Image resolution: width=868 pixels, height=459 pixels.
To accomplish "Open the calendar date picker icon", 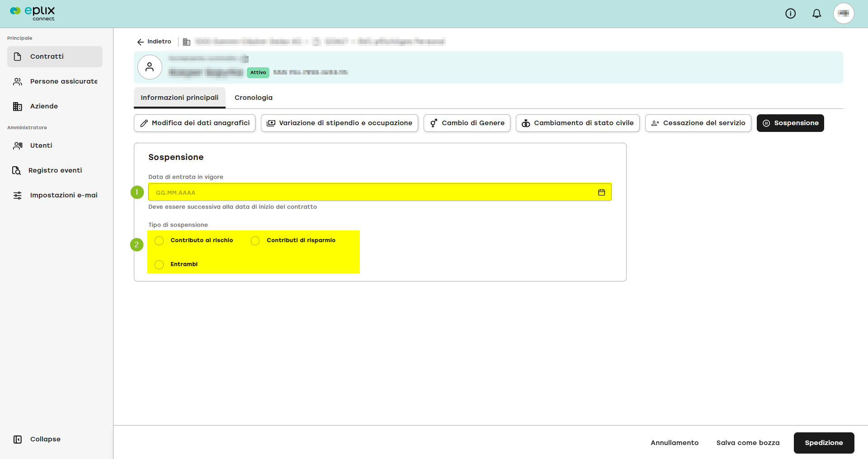I will (x=602, y=192).
